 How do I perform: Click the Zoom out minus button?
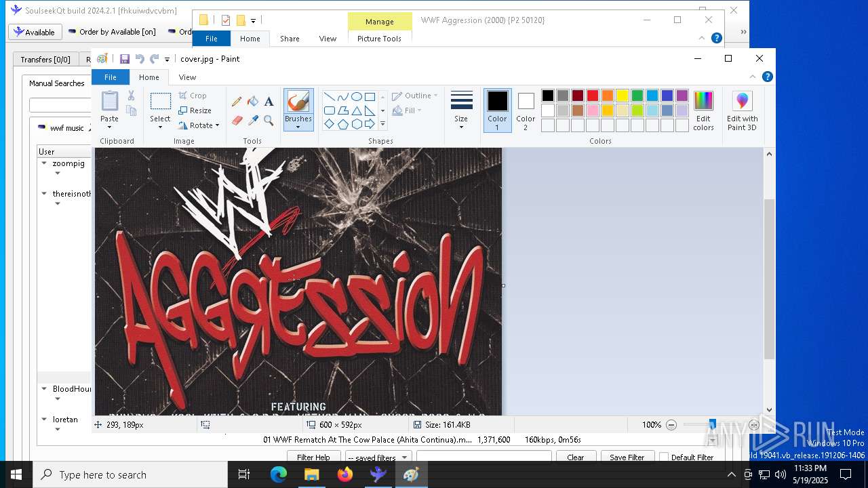[x=671, y=425]
